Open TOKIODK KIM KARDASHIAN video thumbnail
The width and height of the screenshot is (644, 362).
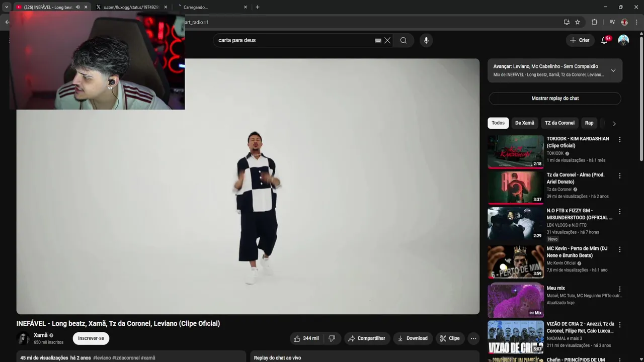point(516,151)
